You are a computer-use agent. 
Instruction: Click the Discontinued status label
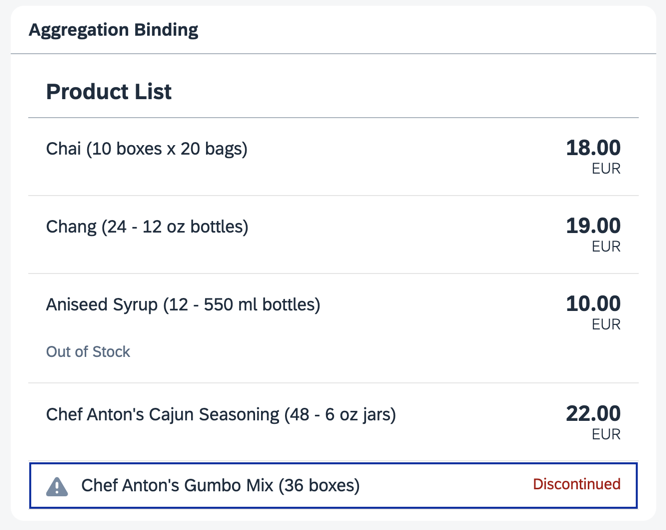tap(576, 485)
